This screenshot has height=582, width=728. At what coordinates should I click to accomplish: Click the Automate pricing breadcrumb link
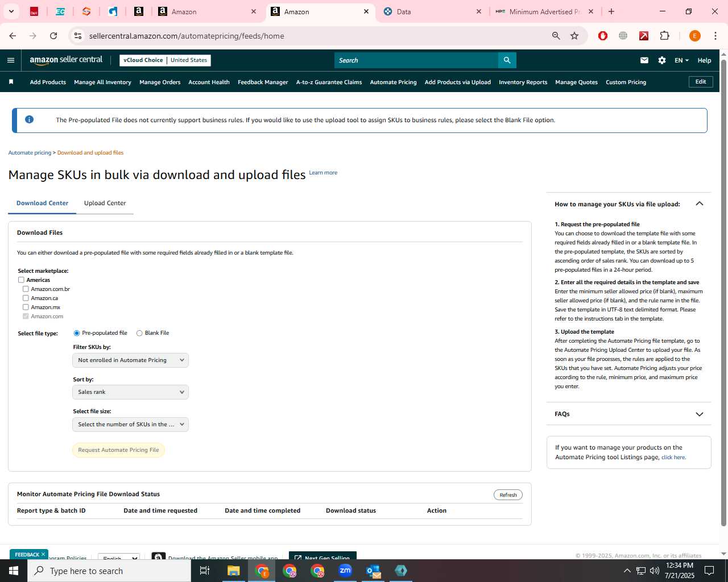coord(30,153)
